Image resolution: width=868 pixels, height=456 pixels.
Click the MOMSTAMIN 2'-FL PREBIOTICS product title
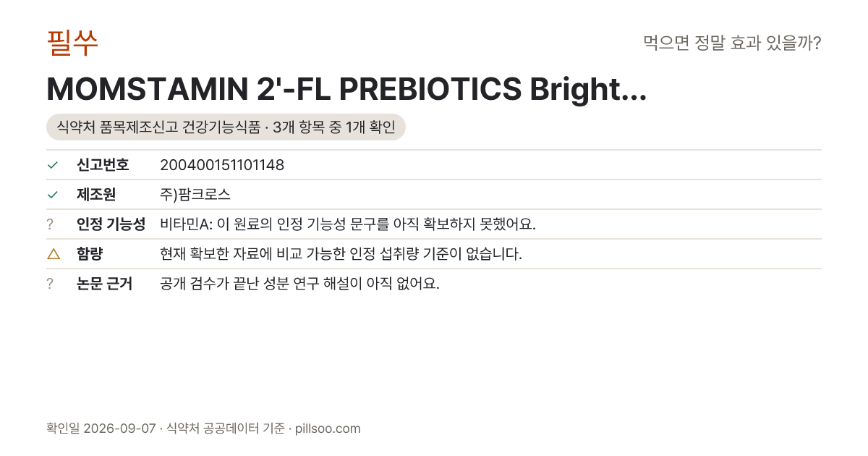click(x=346, y=89)
